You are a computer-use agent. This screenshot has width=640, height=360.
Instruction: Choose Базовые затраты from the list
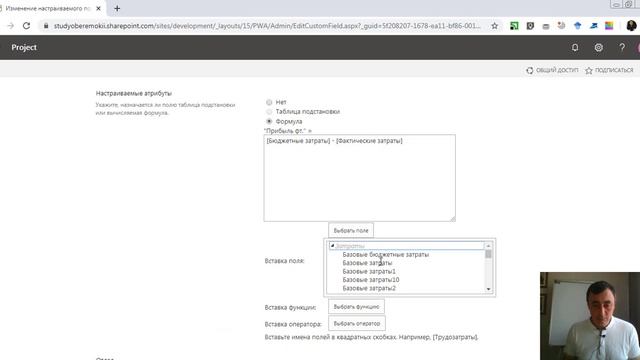[367, 263]
